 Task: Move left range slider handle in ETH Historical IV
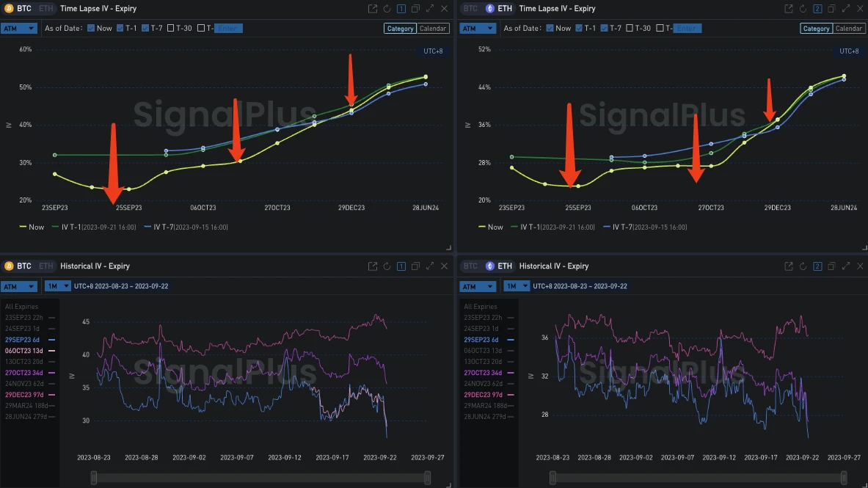tap(552, 478)
